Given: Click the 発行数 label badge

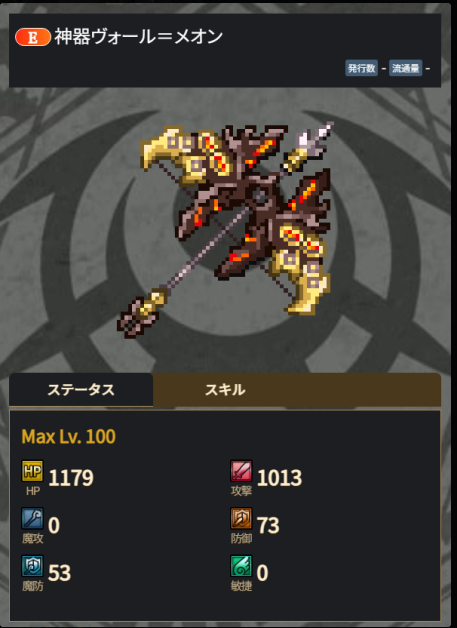Looking at the screenshot, I should (361, 68).
